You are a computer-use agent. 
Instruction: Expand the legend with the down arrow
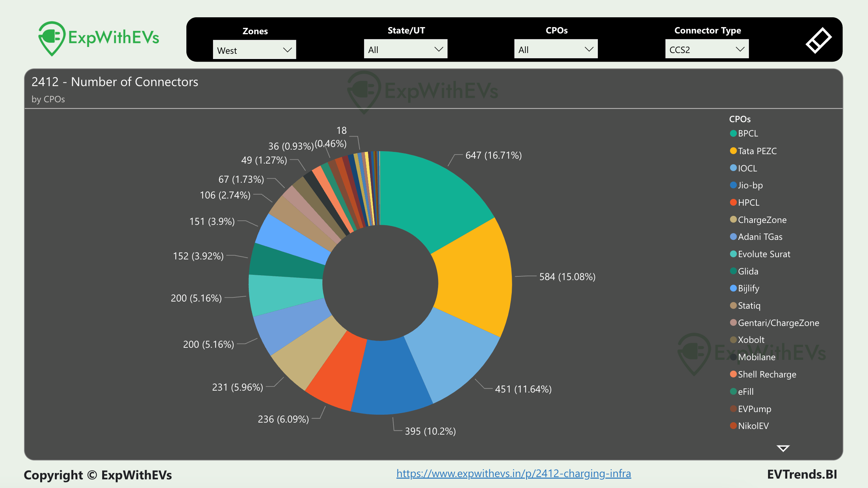coord(783,448)
